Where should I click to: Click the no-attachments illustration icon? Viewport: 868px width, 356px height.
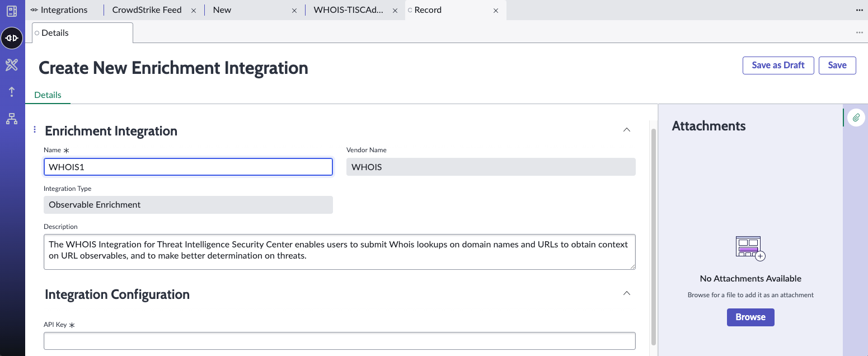tap(750, 248)
